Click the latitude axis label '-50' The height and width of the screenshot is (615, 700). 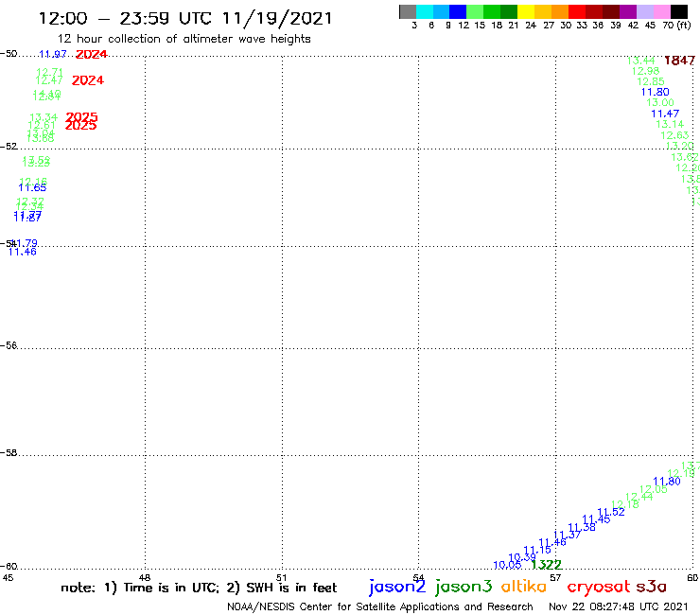click(9, 54)
